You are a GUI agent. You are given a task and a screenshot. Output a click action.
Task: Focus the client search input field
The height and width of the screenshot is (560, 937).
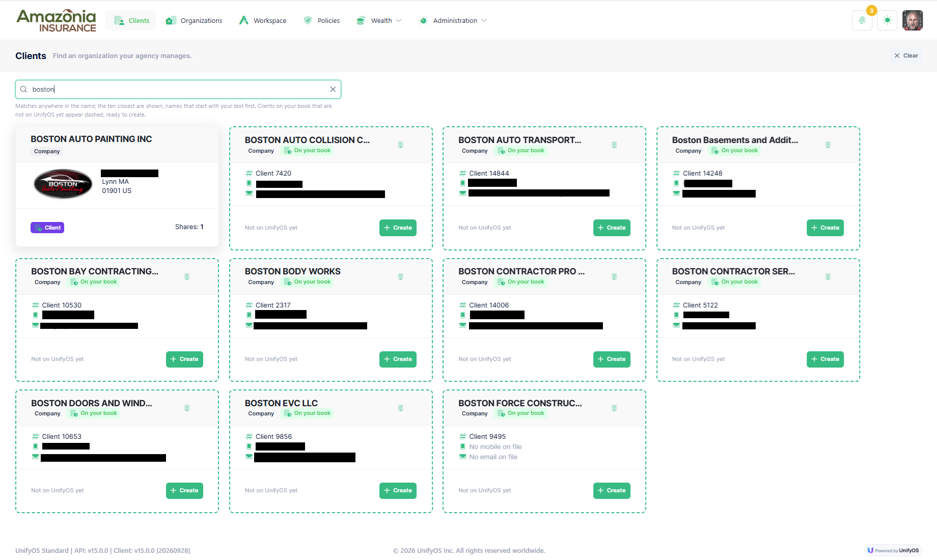[178, 89]
